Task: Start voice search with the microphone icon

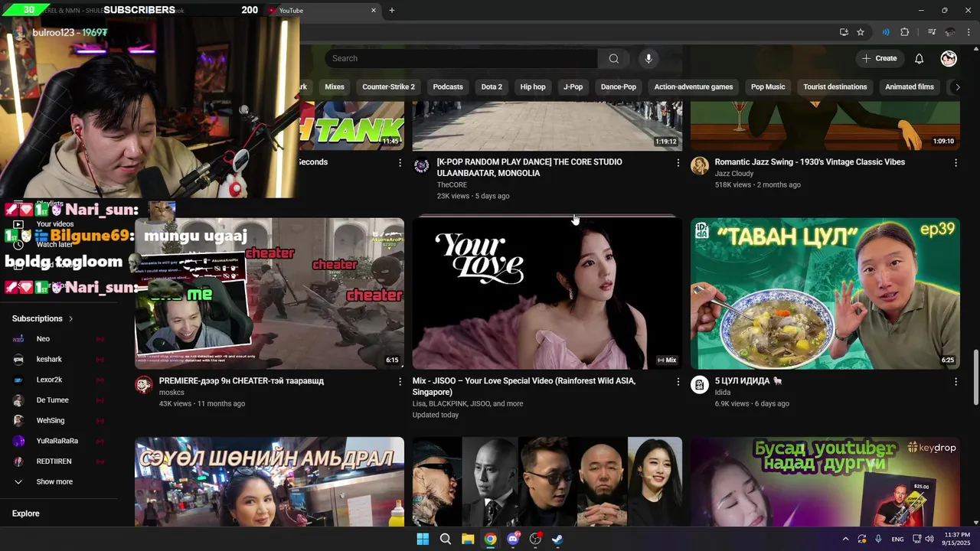Action: pos(648,59)
